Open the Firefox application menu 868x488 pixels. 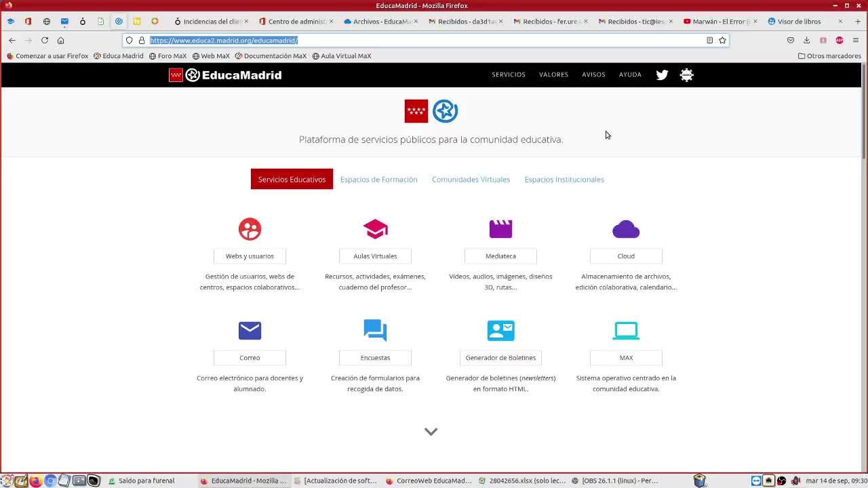[856, 40]
